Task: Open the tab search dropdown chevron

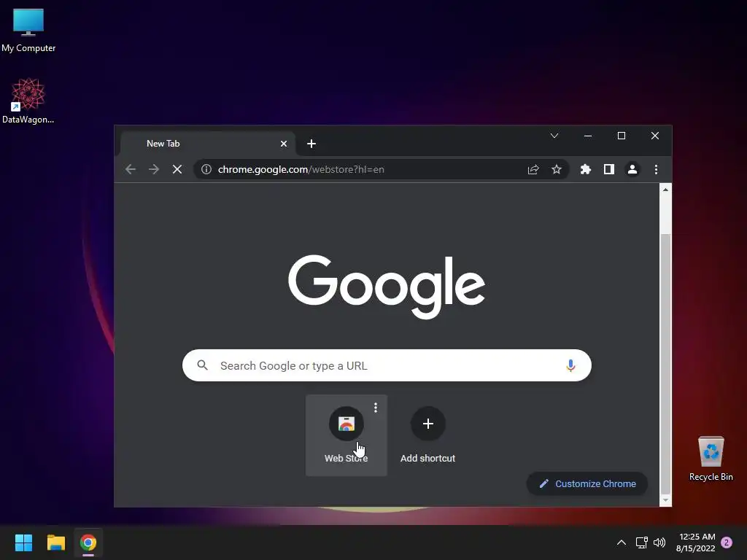Action: [554, 136]
